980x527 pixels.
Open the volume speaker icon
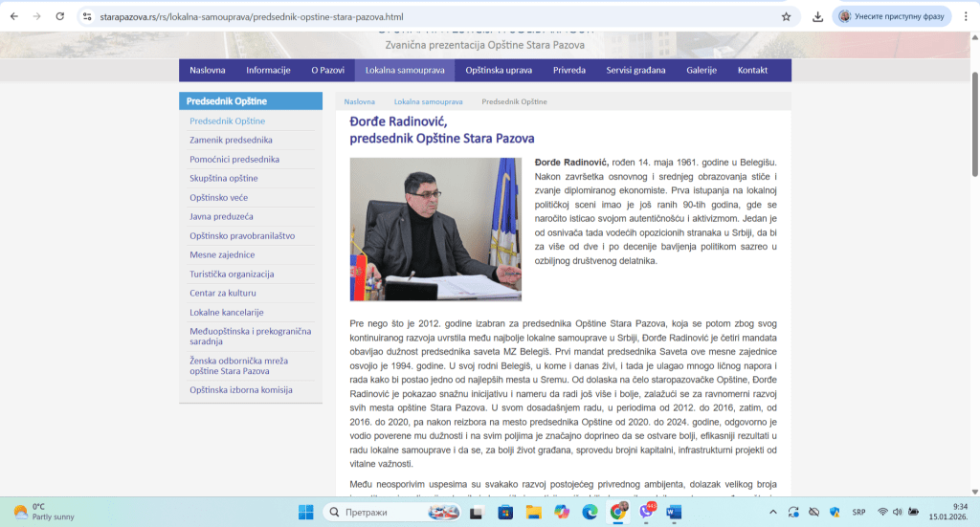tap(898, 512)
